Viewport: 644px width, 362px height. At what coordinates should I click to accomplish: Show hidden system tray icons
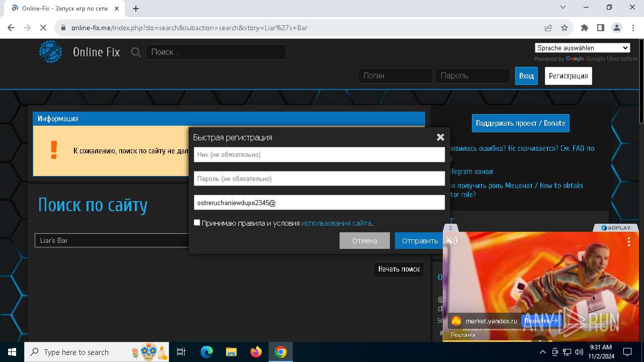(x=543, y=352)
